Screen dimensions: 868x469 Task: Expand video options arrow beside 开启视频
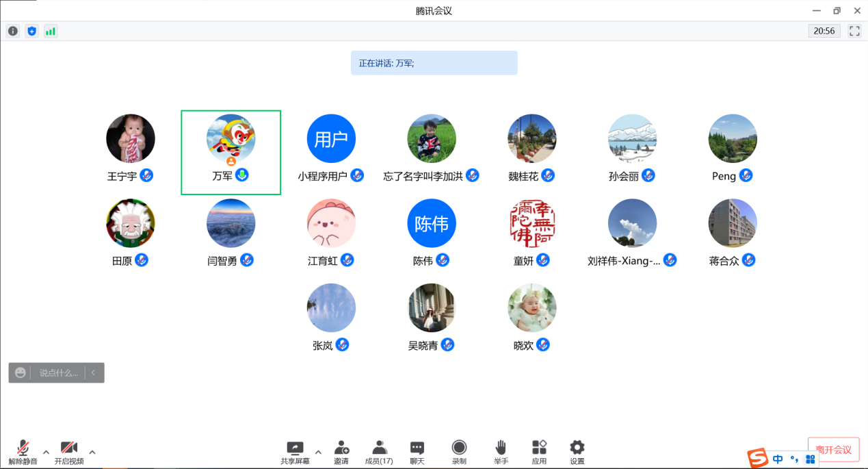[x=92, y=452]
